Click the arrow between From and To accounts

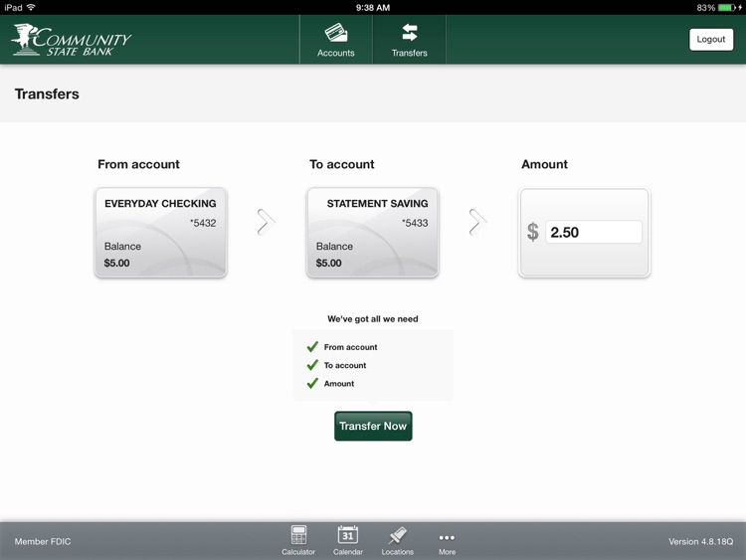266,222
